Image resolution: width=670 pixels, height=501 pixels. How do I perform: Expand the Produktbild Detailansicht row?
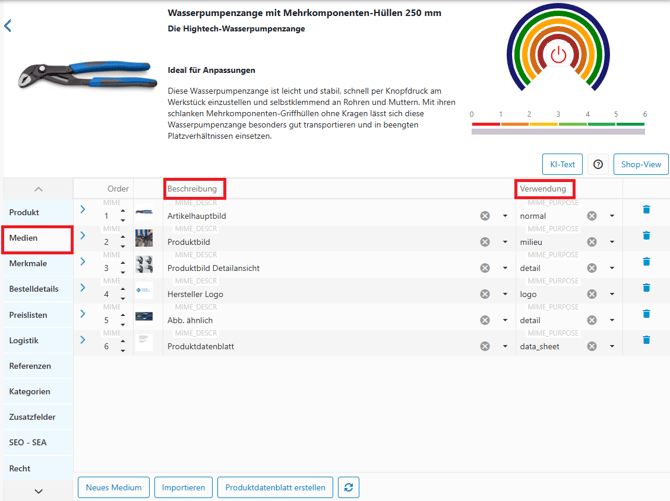tap(83, 262)
